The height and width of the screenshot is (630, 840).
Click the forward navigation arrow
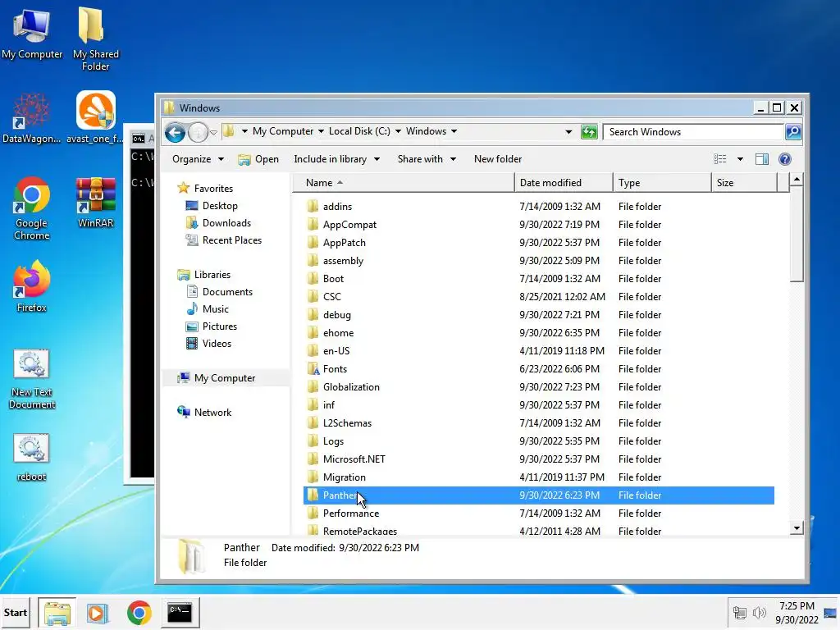click(198, 132)
